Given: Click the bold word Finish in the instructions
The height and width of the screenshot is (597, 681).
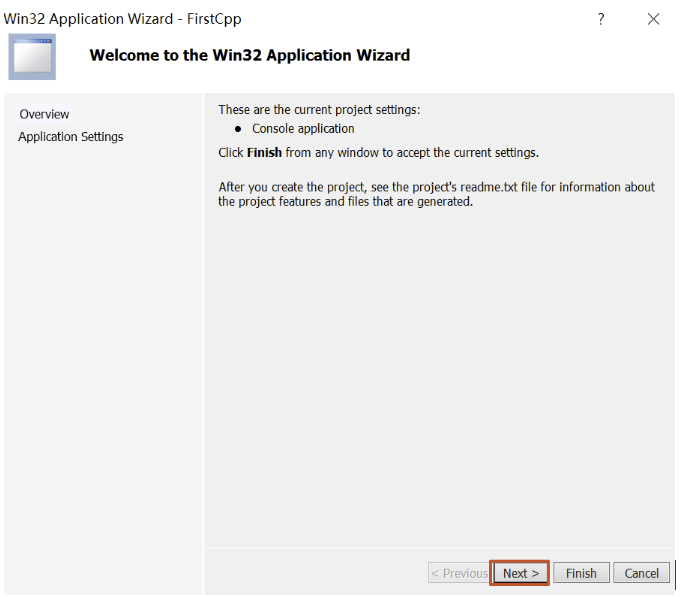Looking at the screenshot, I should coord(264,153).
